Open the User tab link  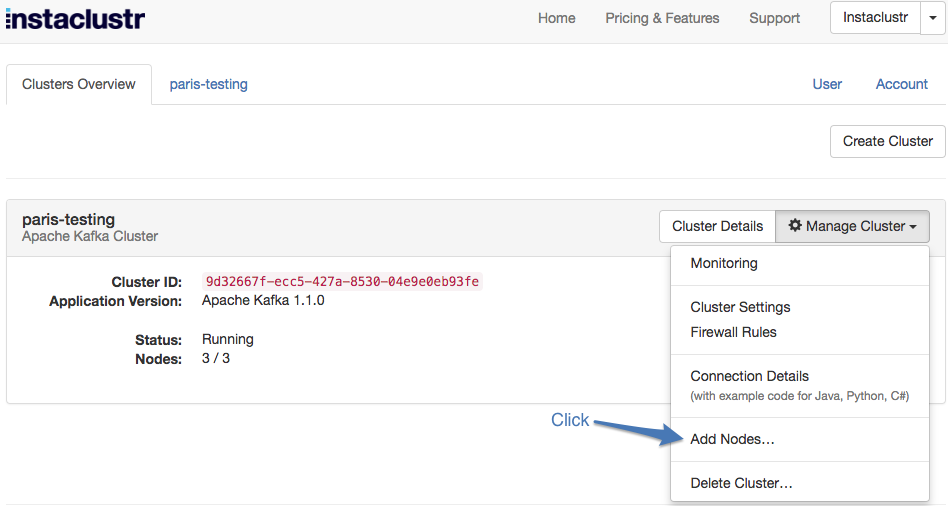pos(827,84)
